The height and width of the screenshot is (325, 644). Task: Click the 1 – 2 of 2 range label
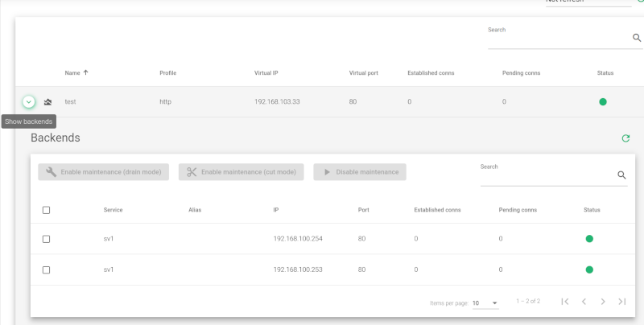(528, 301)
